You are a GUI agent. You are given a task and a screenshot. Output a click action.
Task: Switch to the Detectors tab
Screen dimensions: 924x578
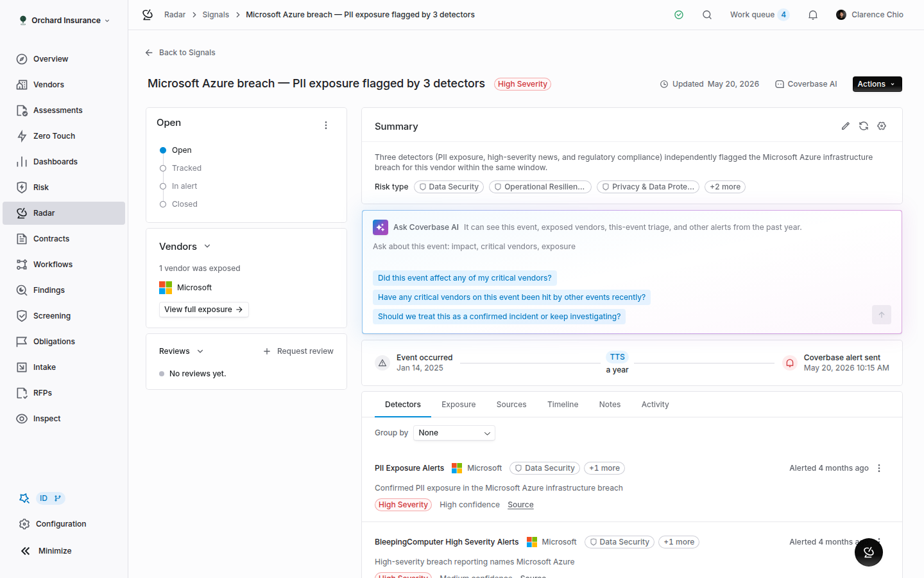click(x=403, y=405)
